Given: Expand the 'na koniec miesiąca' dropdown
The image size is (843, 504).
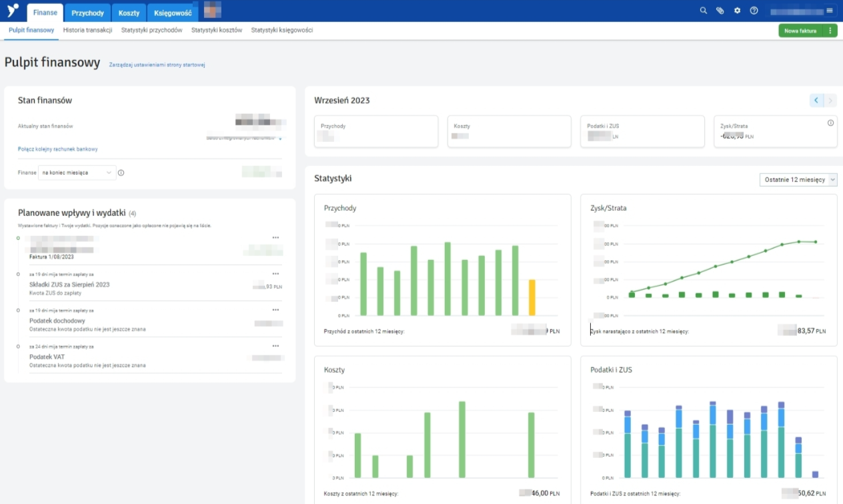Looking at the screenshot, I should click(77, 173).
